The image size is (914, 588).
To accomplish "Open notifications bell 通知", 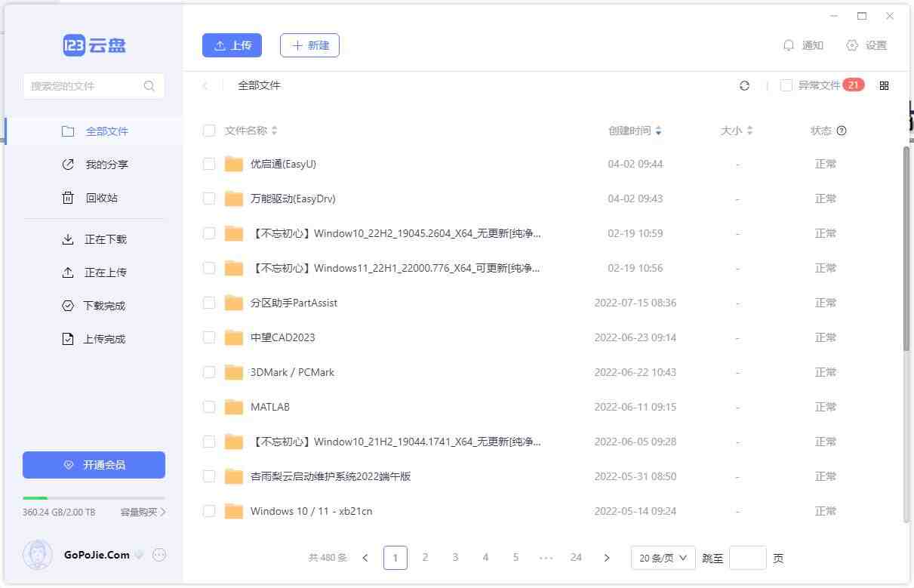I will coord(803,45).
